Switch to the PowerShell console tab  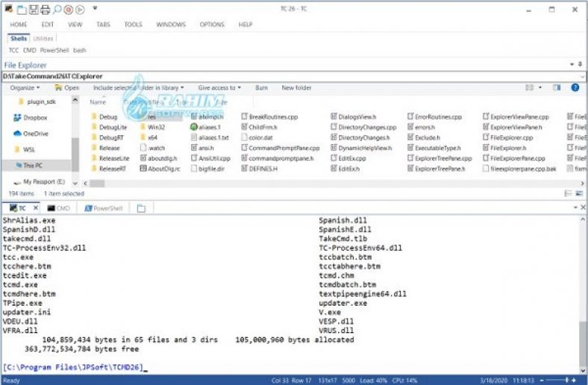tap(104, 208)
